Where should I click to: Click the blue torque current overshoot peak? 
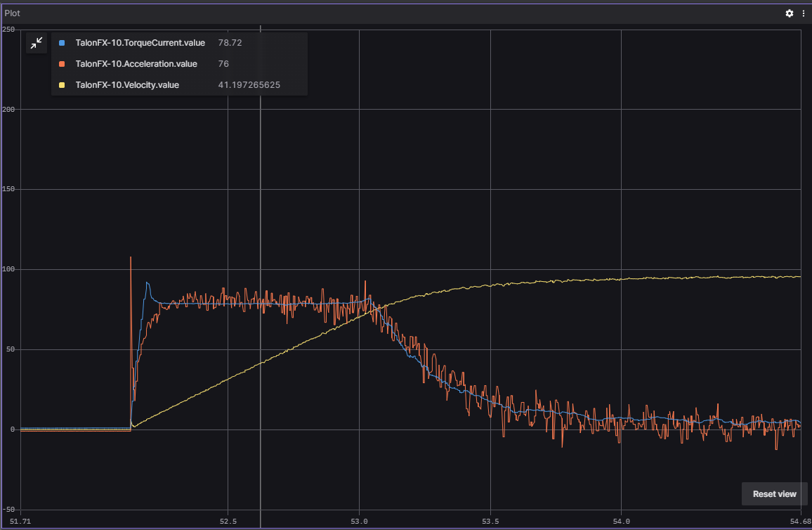click(147, 283)
